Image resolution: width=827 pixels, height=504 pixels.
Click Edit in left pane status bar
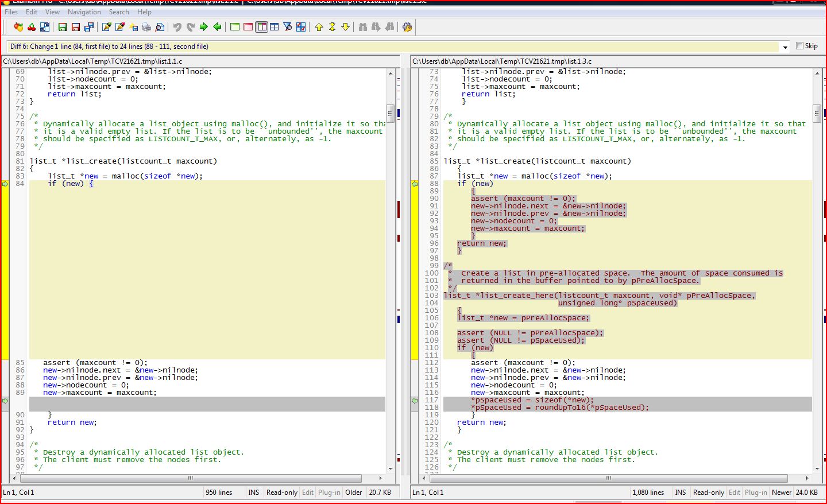(308, 493)
